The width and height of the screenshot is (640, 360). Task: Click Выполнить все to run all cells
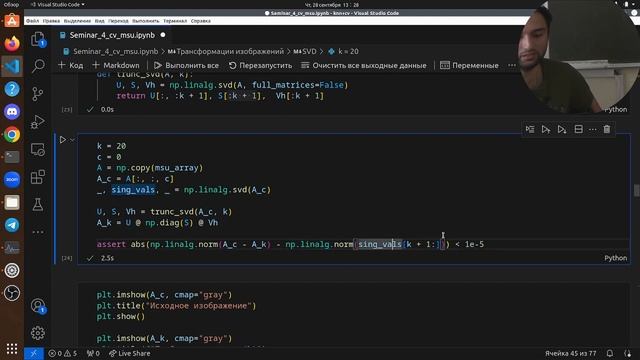tap(187, 65)
